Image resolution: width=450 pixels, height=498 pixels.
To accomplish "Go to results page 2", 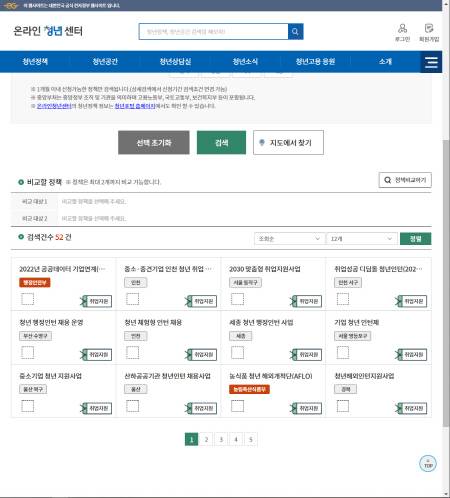I will point(206,440).
